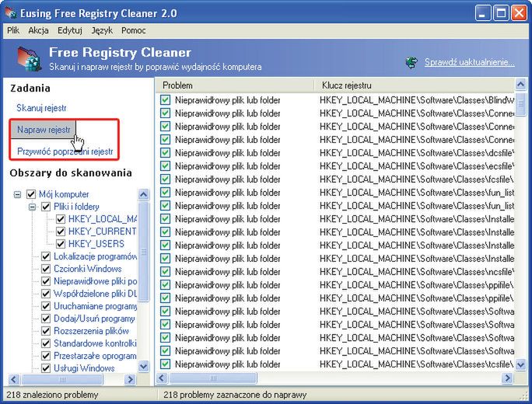
Task: Collapse the Pliki i foldery tree node
Action: 32,207
